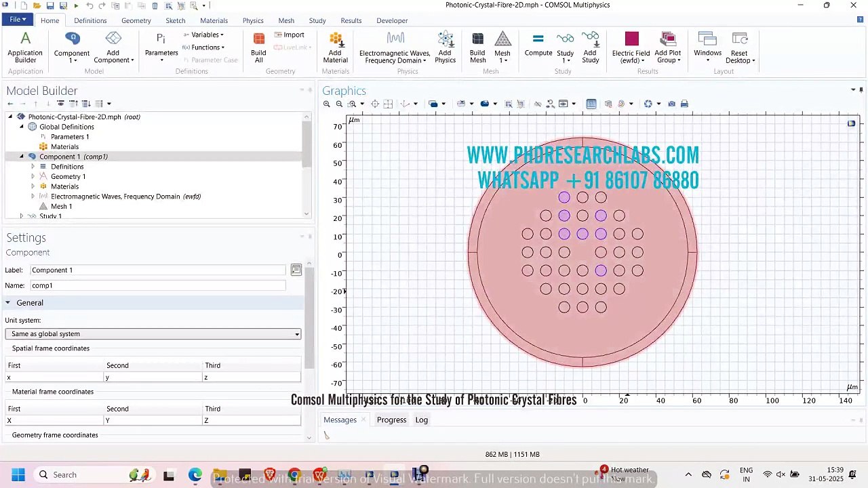Collapse the General section

[8, 302]
